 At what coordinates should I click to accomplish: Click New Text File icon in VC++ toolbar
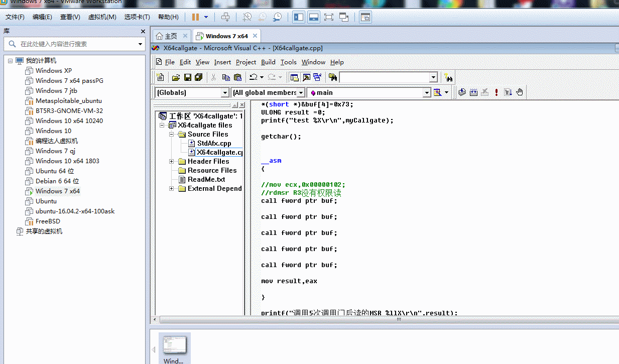tap(161, 77)
